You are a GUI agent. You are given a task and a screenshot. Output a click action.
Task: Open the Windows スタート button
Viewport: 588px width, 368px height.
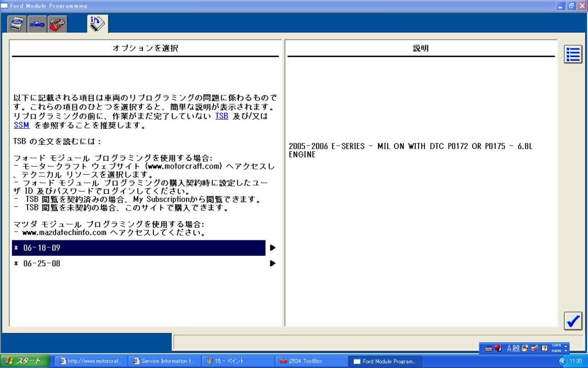[25, 361]
